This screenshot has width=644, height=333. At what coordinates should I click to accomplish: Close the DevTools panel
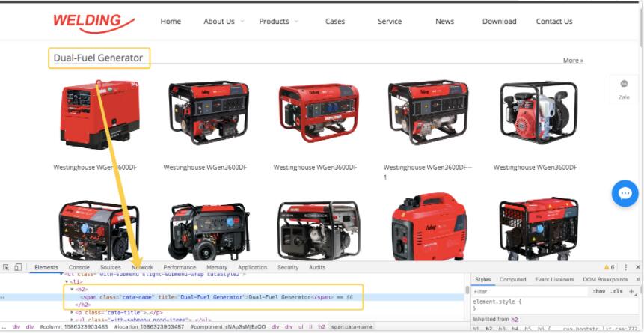[x=637, y=267]
